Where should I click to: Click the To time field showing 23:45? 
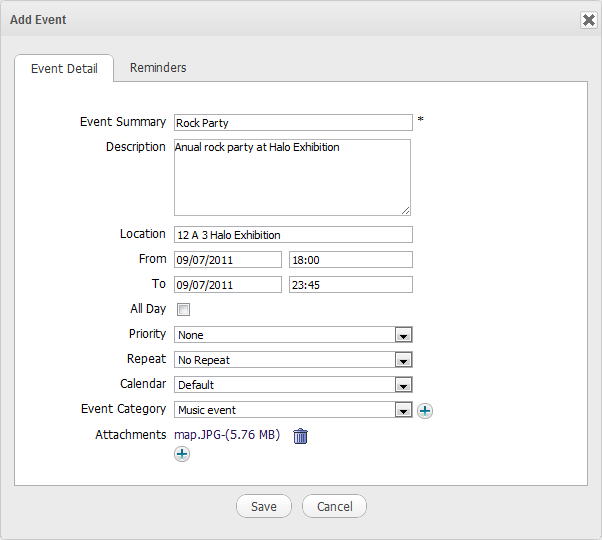coord(350,285)
